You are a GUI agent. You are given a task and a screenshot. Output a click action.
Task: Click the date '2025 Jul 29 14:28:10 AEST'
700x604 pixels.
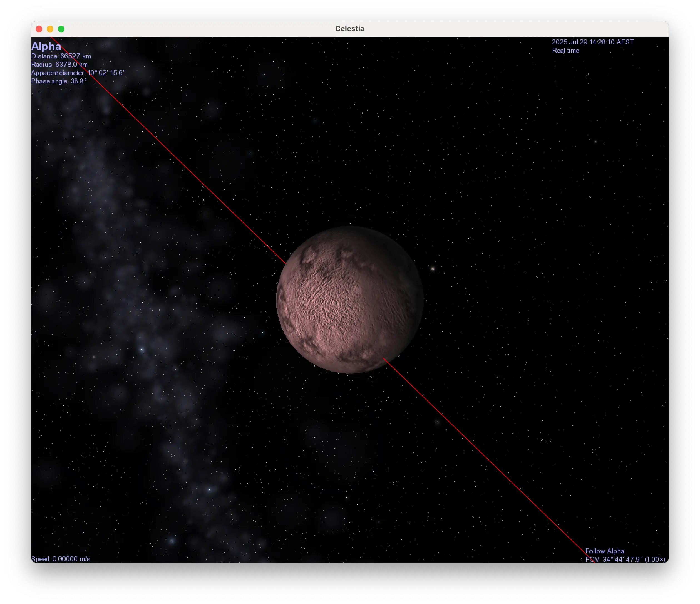point(593,42)
